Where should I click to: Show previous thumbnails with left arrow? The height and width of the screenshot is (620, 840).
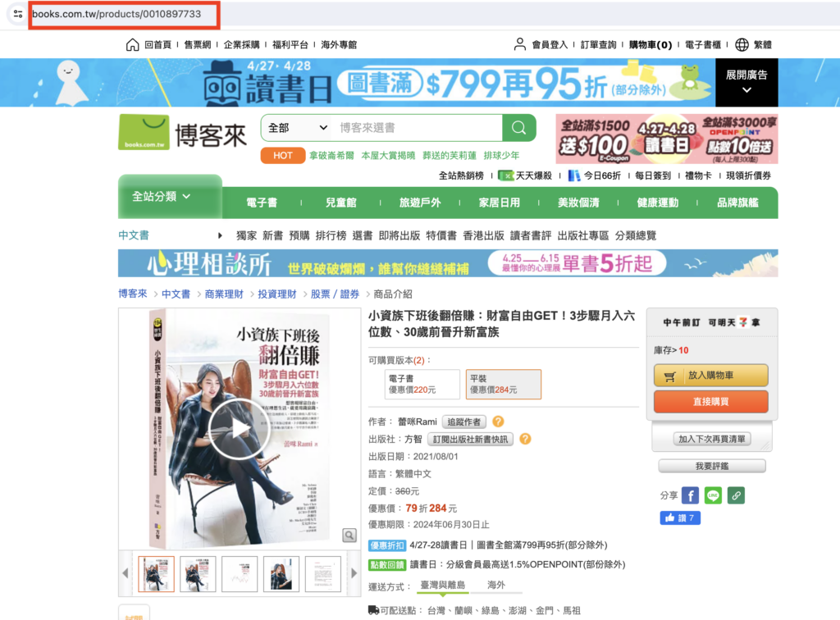[x=126, y=573]
